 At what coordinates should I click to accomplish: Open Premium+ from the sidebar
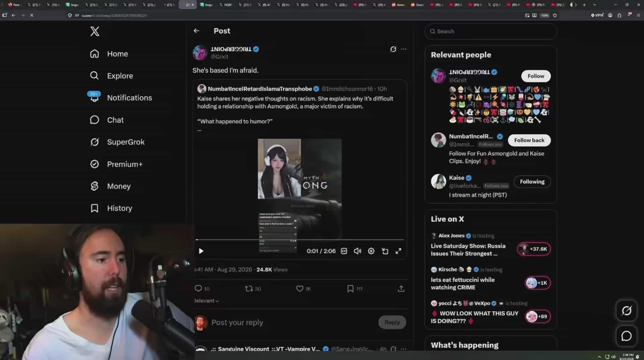click(116, 164)
